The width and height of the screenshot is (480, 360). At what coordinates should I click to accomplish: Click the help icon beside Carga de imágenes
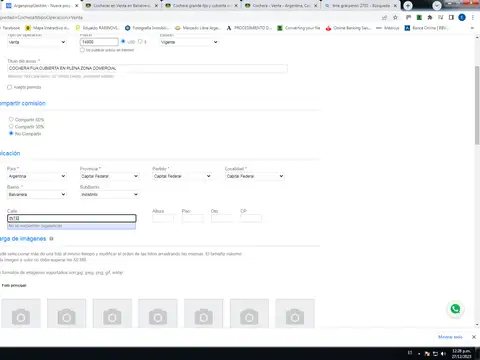[51, 239]
